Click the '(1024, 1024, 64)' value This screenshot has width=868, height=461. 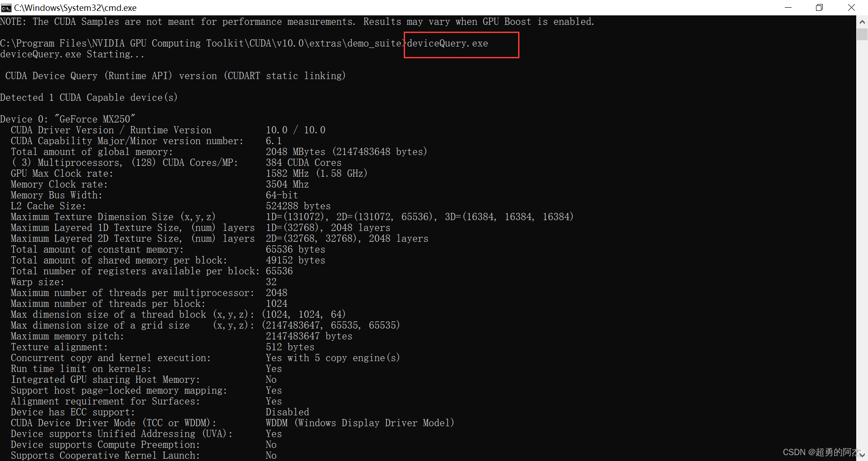click(304, 315)
